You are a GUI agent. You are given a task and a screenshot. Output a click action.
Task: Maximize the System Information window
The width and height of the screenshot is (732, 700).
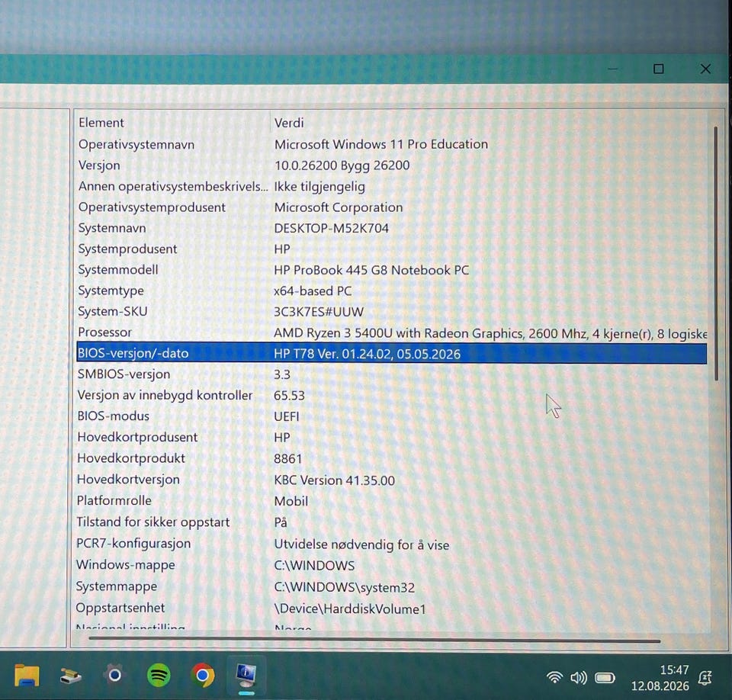pos(658,69)
